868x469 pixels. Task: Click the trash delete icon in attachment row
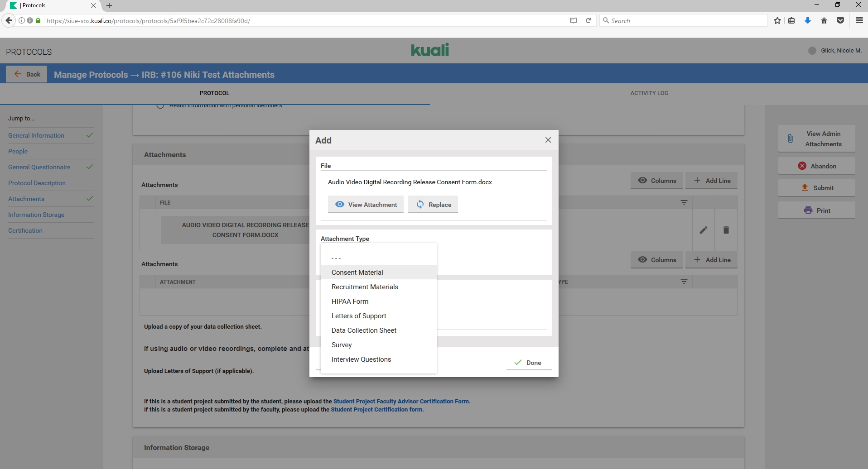point(726,230)
